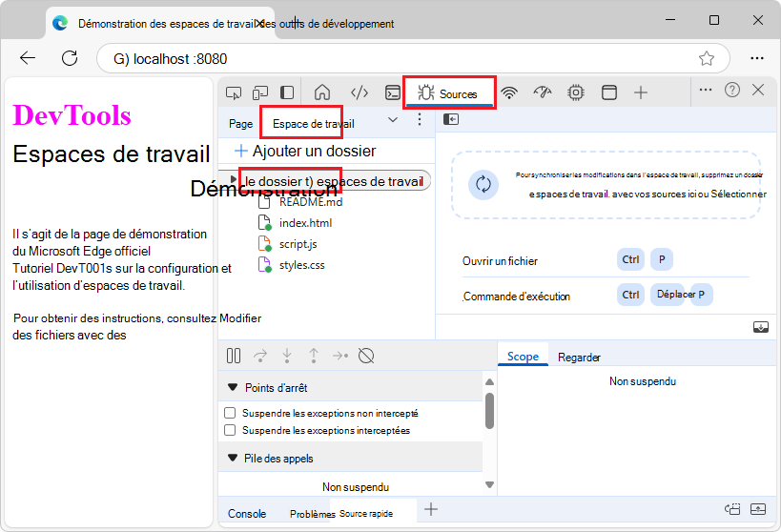Open the DevTools Welcome home icon
The image size is (781, 532).
coord(322,92)
